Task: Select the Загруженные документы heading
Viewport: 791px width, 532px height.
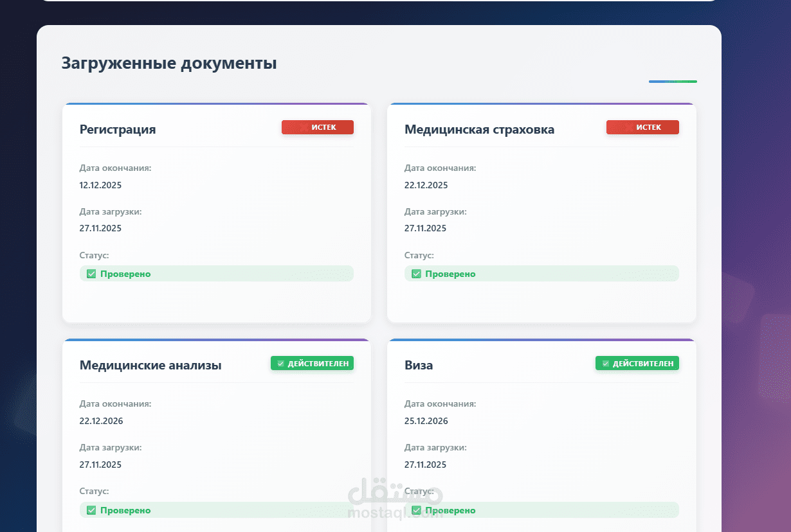Action: [x=169, y=64]
